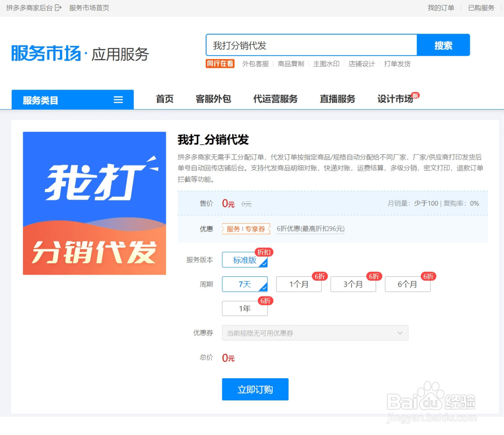Select the 7天 period option
This screenshot has width=504, height=435.
(x=245, y=284)
